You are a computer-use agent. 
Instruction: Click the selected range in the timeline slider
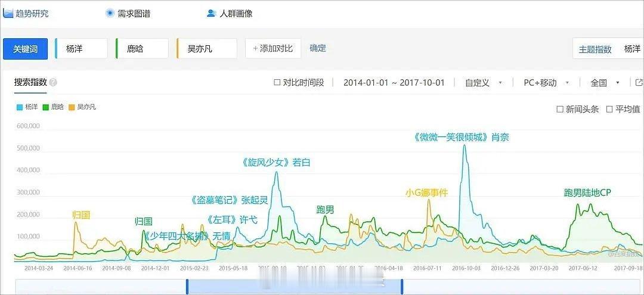(x=295, y=287)
